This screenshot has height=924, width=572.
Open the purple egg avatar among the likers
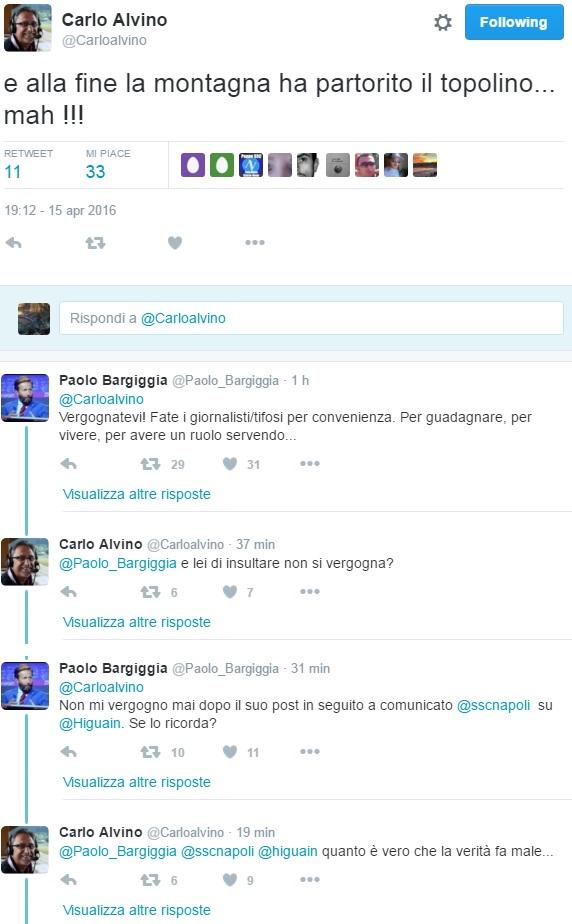click(x=193, y=165)
